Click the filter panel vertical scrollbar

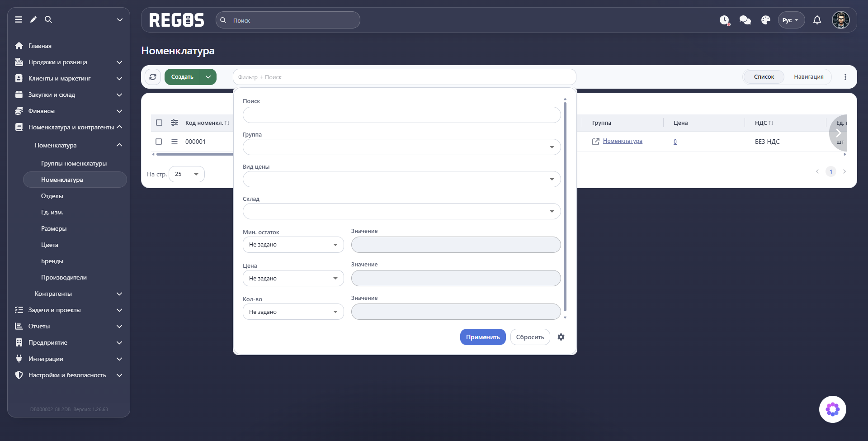point(565,207)
